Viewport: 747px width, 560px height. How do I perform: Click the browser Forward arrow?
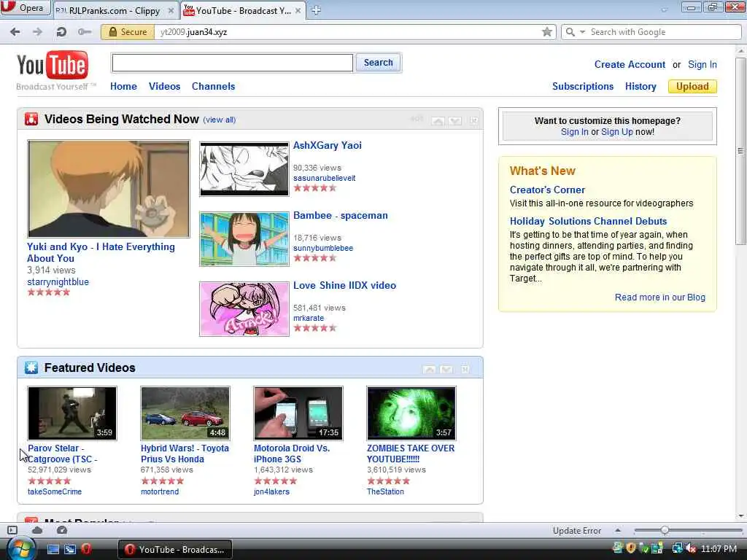click(x=38, y=32)
